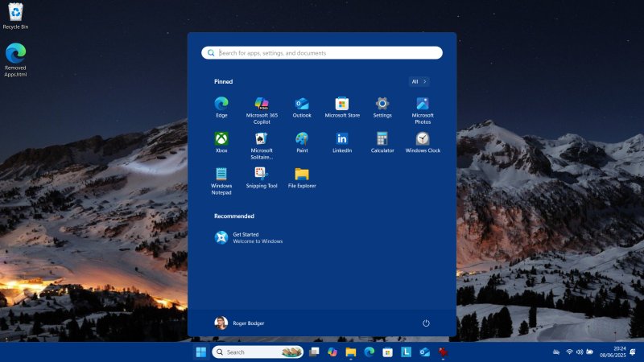
Task: Open Snipping Tool from pinned apps
Action: pyautogui.click(x=262, y=174)
